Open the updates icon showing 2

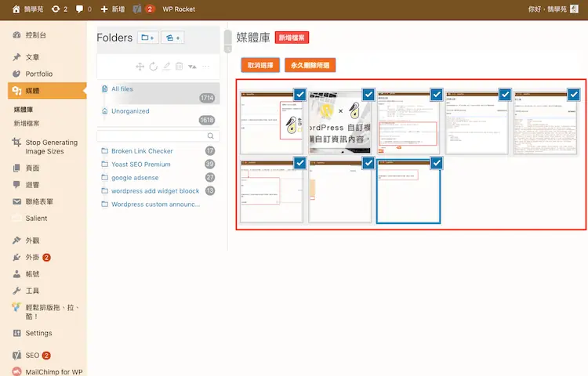tap(60, 9)
